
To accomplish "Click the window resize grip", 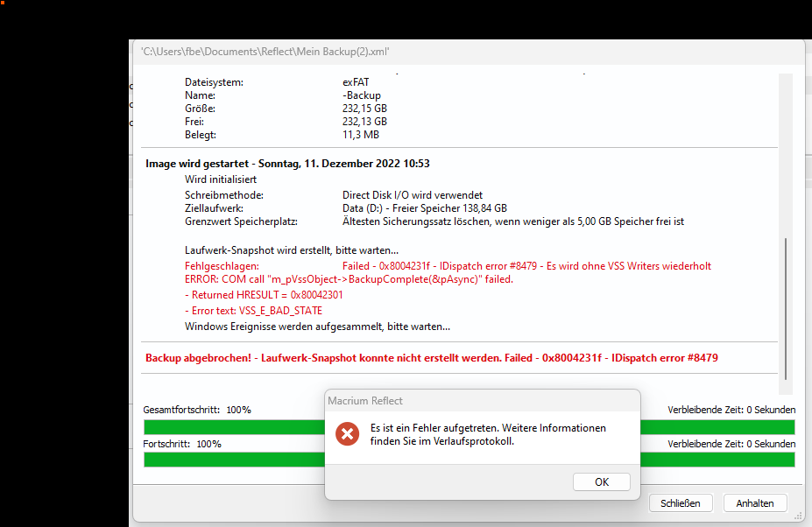I will click(x=797, y=516).
